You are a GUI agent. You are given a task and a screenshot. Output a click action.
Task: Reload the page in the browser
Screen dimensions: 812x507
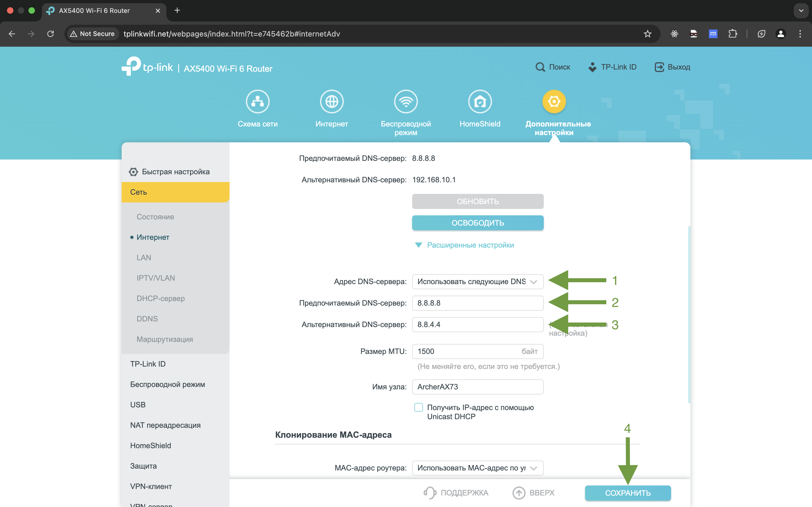(51, 34)
